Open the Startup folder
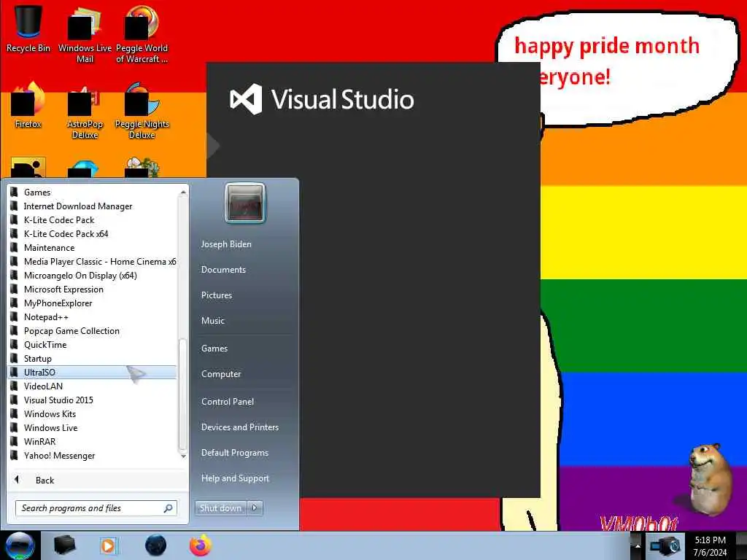747x560 pixels. (x=93, y=359)
